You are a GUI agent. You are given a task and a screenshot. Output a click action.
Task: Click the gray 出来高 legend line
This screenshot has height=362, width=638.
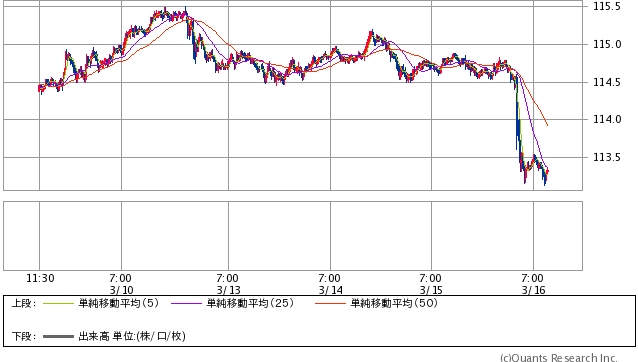pyautogui.click(x=58, y=336)
